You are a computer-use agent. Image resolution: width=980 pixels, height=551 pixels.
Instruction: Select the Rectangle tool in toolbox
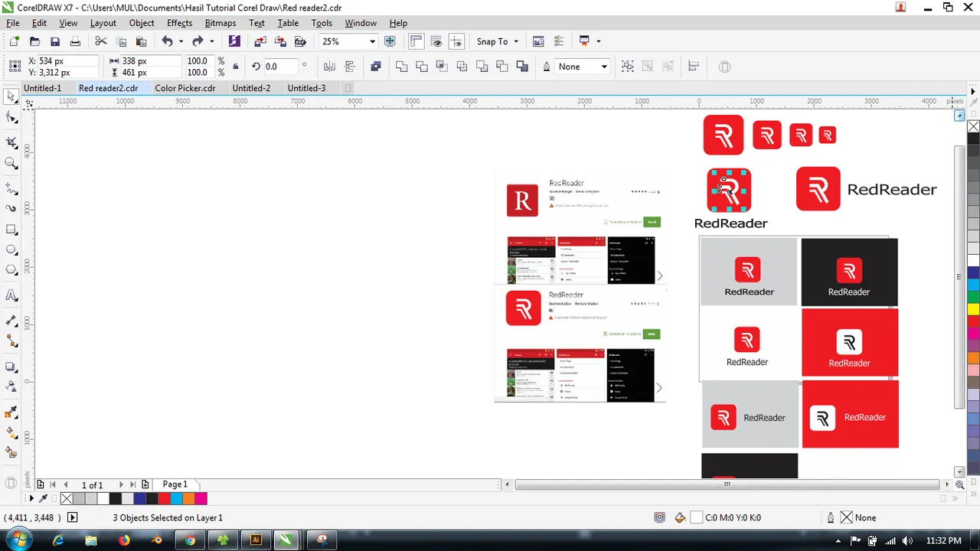tap(11, 230)
